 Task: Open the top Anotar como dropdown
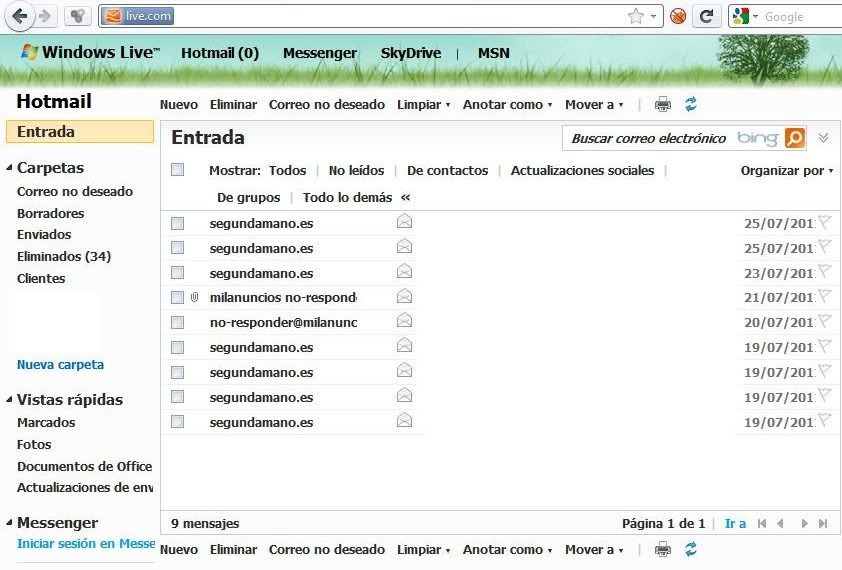(507, 105)
